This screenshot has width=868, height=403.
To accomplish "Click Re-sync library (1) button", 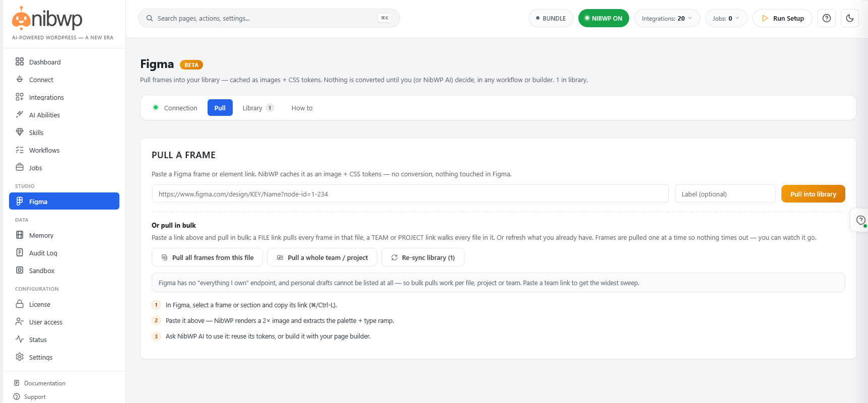I will click(423, 257).
